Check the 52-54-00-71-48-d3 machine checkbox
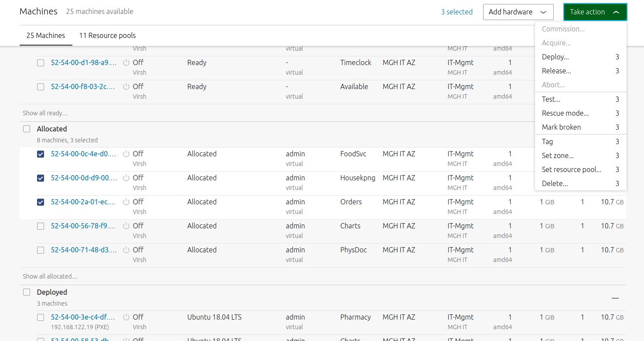 pos(41,250)
